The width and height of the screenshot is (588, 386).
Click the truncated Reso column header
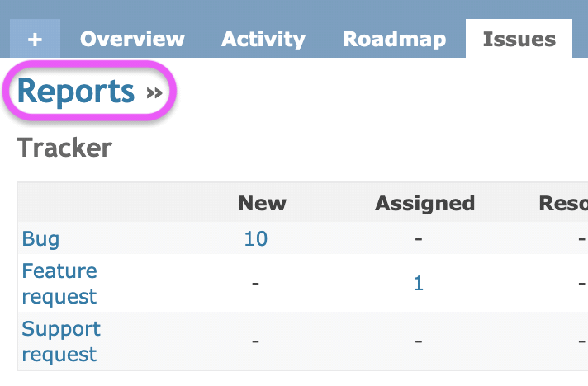[x=563, y=203]
